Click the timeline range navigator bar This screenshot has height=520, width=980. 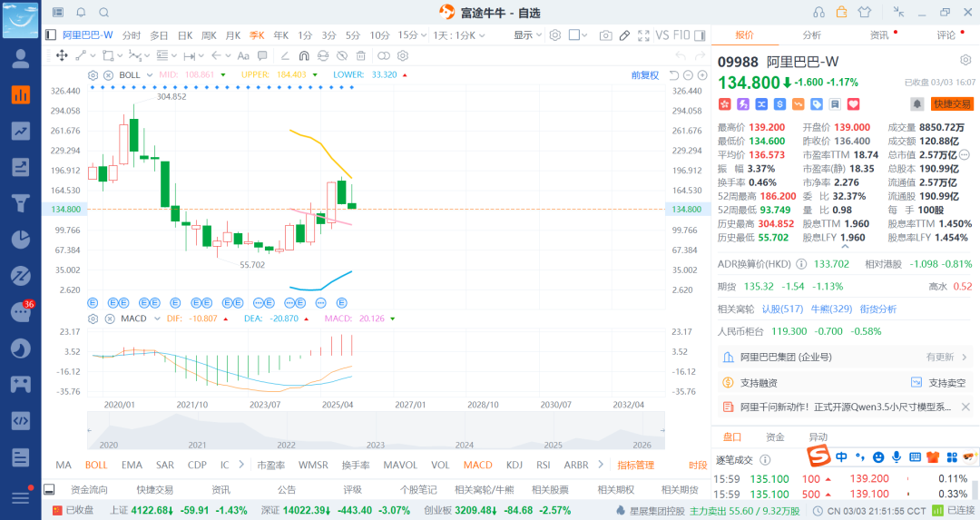click(x=370, y=429)
